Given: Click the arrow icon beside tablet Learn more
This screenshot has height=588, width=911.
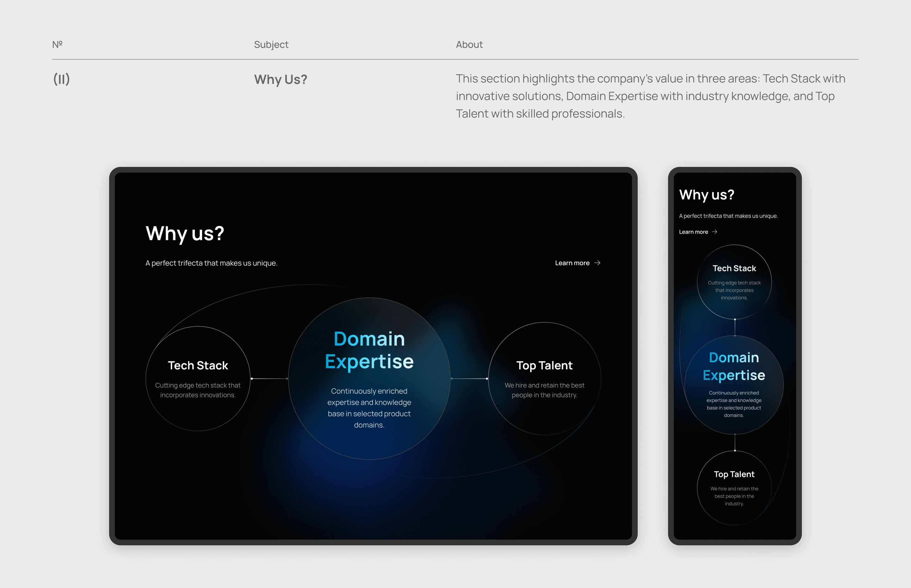Looking at the screenshot, I should point(598,263).
